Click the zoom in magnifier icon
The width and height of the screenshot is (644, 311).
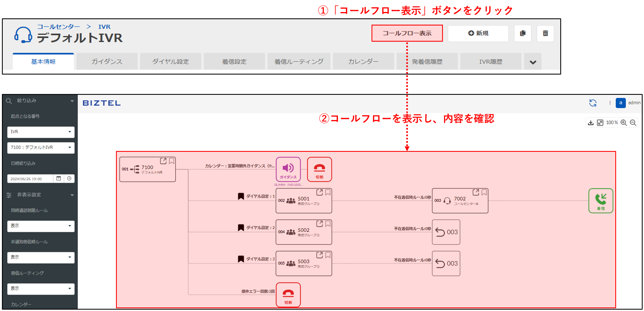point(624,122)
